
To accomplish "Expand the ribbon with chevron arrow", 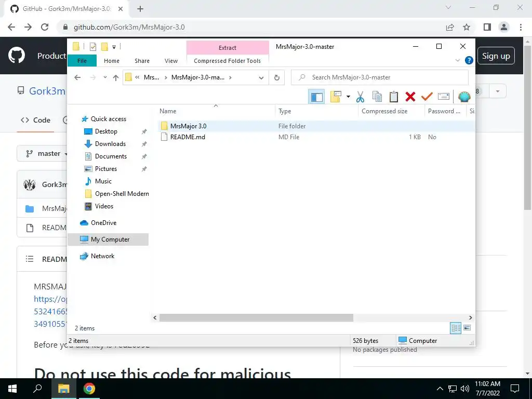I will coord(457,60).
